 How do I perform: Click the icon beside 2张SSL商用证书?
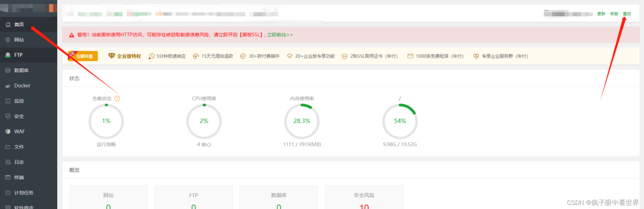[x=345, y=56]
